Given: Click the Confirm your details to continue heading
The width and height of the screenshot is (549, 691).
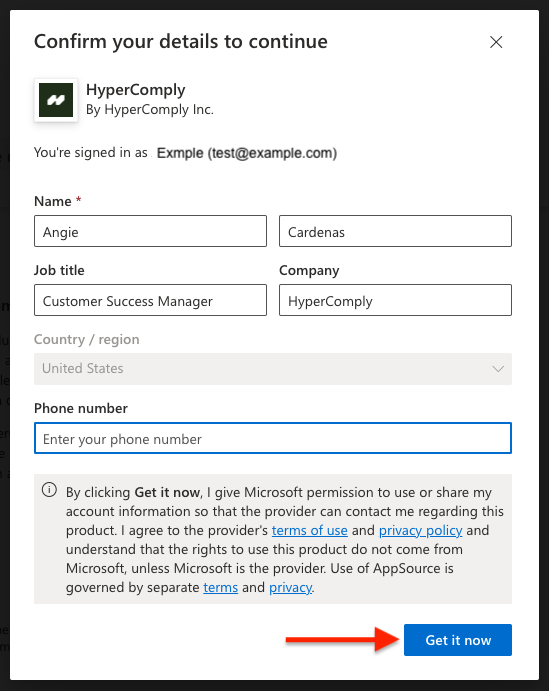Looking at the screenshot, I should pos(181,42).
